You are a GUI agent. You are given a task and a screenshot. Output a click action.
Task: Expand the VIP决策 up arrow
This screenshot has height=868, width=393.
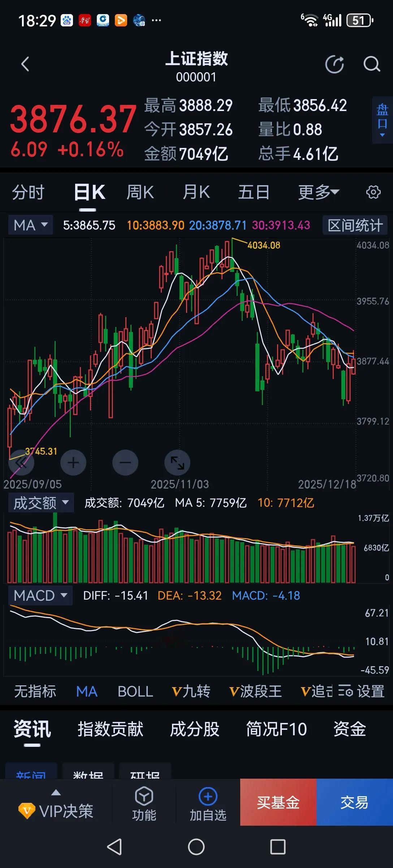coord(56,792)
